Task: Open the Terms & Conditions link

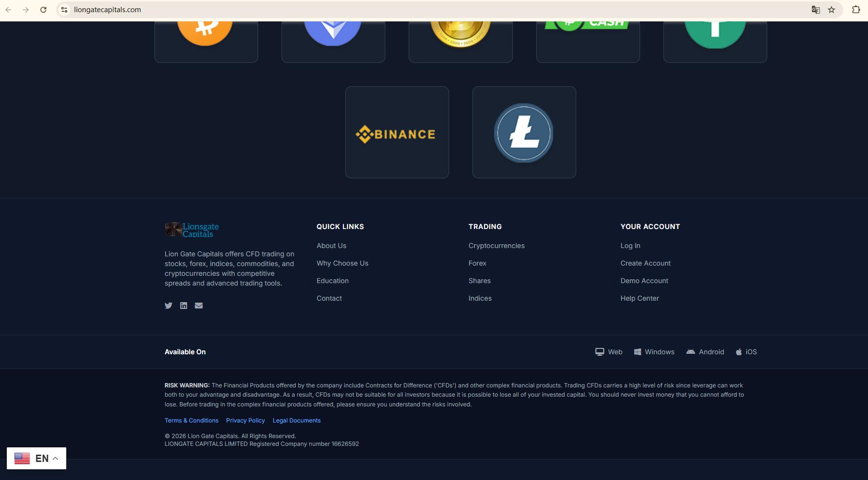Action: [191, 421]
